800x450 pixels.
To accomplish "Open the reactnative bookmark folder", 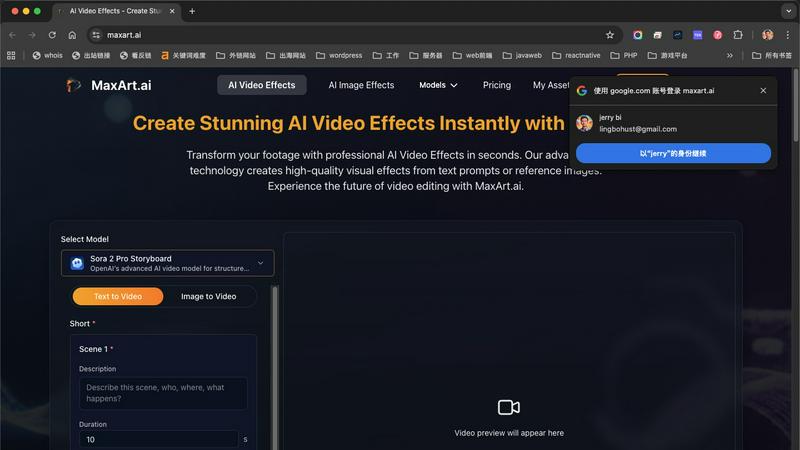I will 577,56.
